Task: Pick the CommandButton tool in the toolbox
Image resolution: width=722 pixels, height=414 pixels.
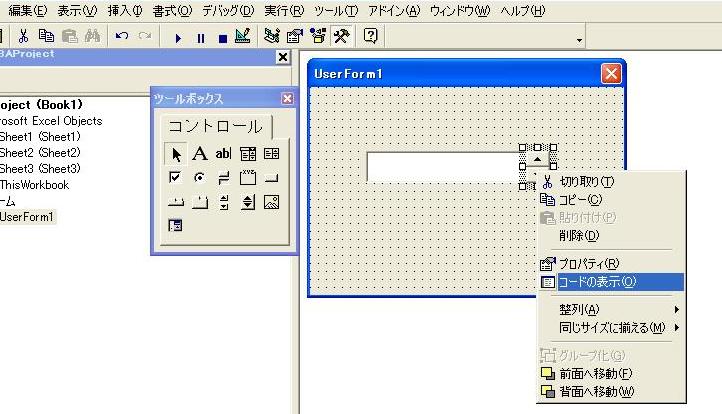Action: [x=271, y=178]
